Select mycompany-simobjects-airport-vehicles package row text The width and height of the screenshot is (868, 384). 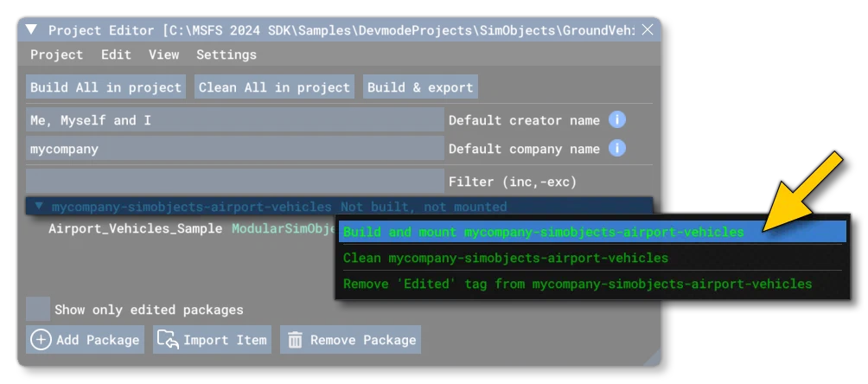point(192,207)
